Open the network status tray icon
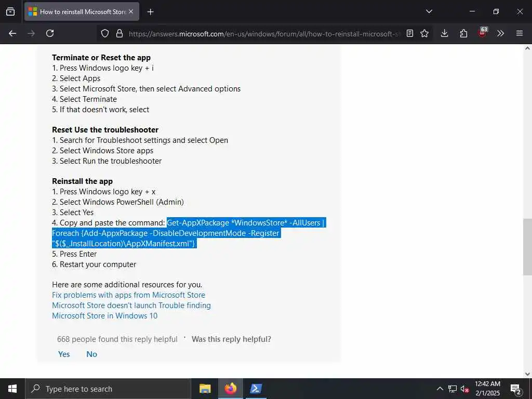This screenshot has height=399, width=532. [x=453, y=389]
